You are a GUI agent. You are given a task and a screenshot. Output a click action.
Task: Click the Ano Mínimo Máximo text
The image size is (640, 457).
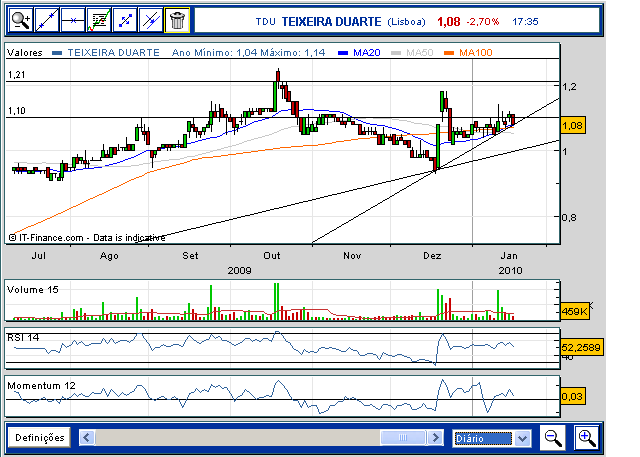[x=249, y=53]
